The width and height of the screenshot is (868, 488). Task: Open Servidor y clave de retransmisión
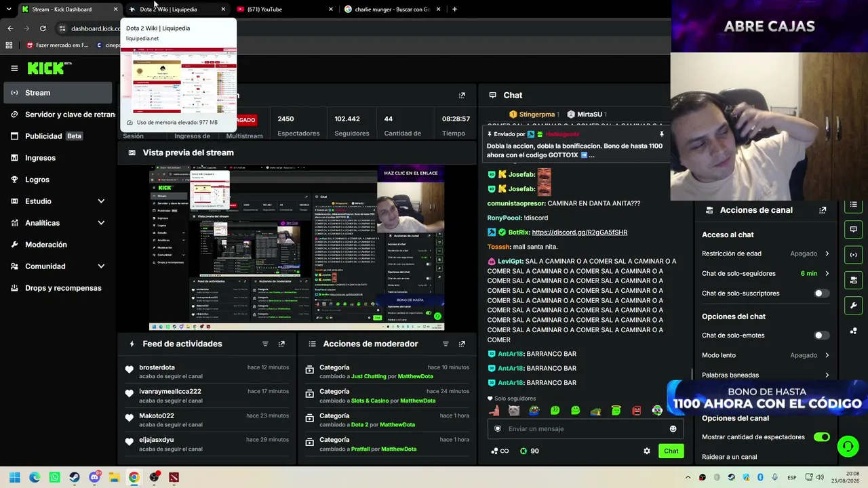pos(58,115)
